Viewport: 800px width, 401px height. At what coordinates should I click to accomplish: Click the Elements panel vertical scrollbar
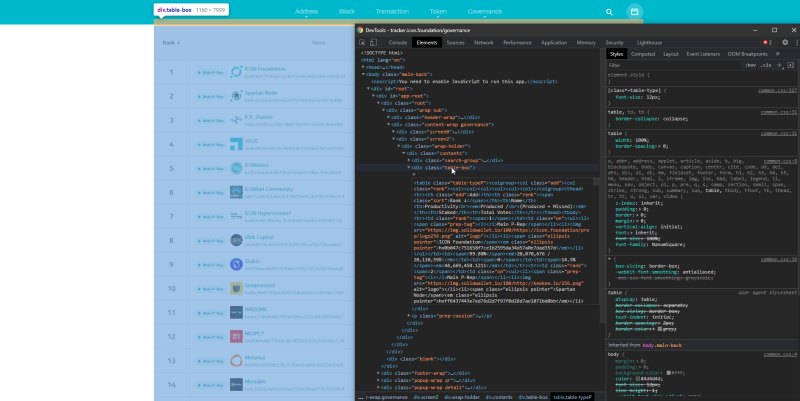[602, 184]
